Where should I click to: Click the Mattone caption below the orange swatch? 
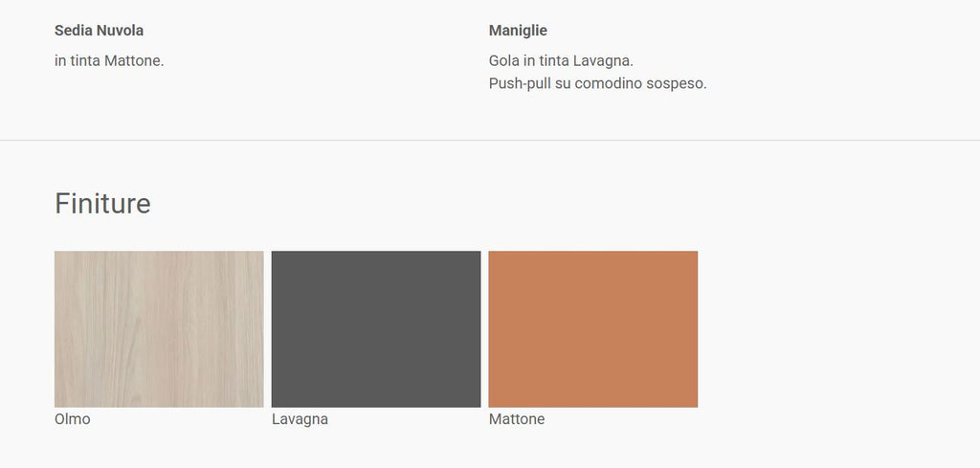pos(517,419)
